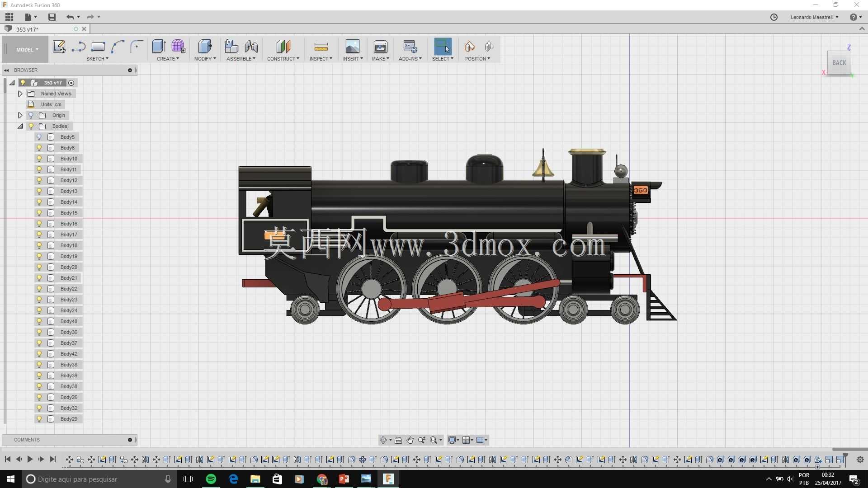Toggle the Bodies folder lightbulb
This screenshot has height=488, width=868.
tap(31, 126)
